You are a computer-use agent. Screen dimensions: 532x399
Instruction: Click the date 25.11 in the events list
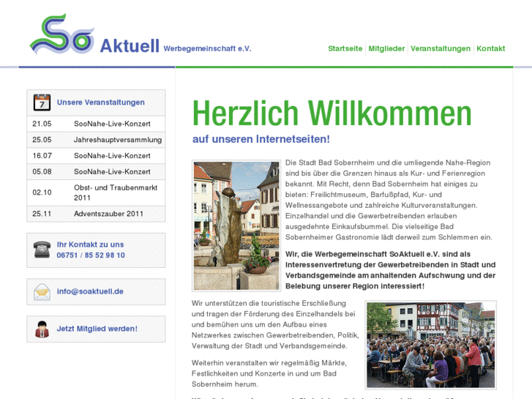42,214
